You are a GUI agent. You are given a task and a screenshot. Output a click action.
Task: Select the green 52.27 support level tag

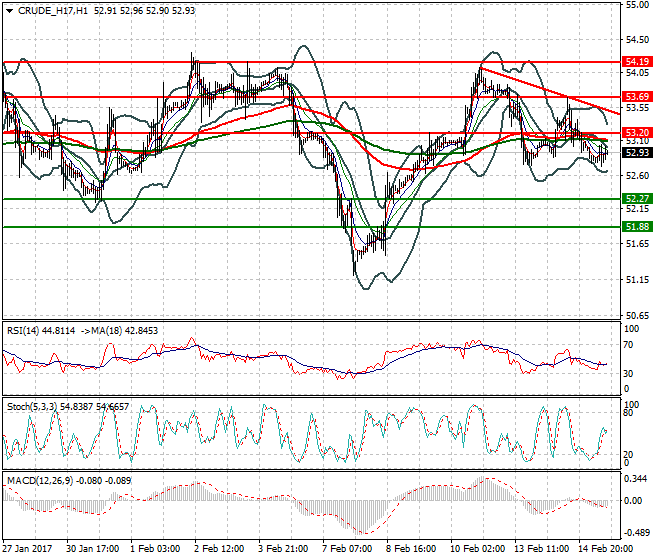pyautogui.click(x=637, y=198)
